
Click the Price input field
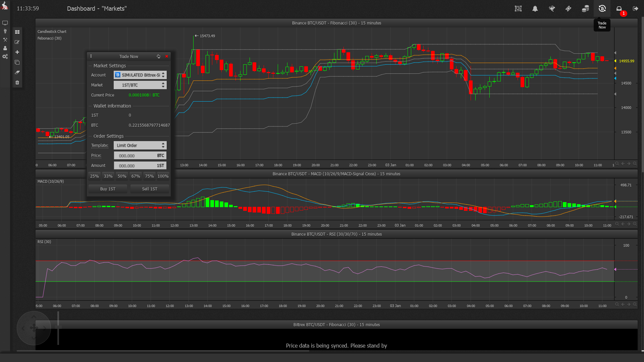140,156
